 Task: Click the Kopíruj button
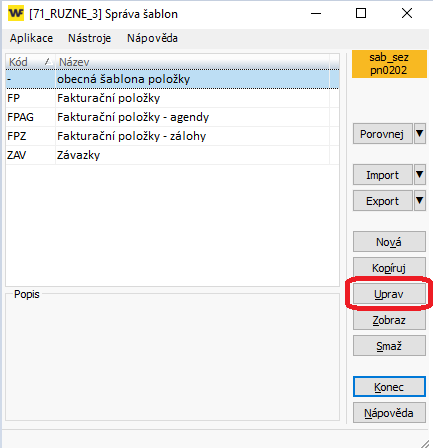click(x=389, y=268)
